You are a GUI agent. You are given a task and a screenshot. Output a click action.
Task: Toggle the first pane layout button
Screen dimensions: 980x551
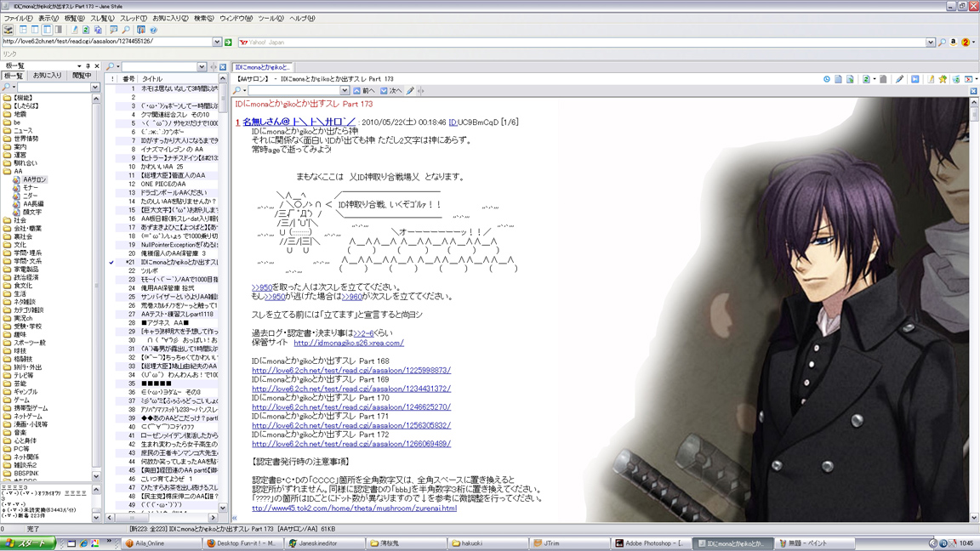coord(23,30)
